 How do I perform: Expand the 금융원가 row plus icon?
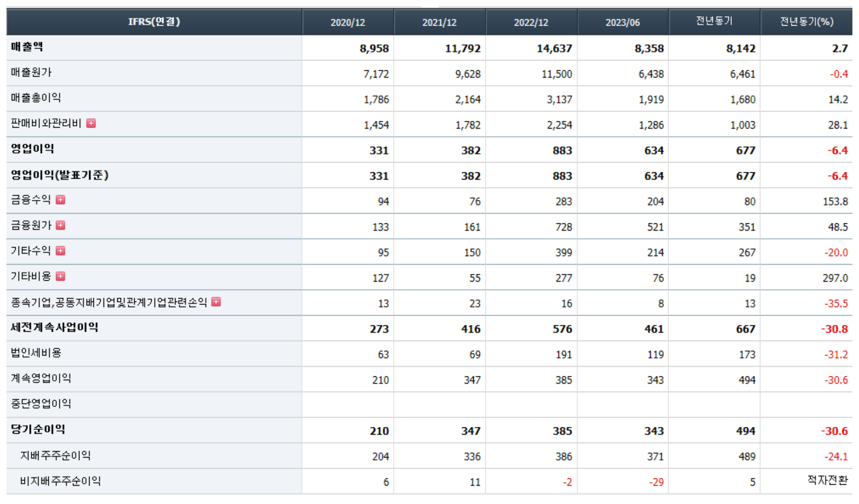[x=61, y=225]
